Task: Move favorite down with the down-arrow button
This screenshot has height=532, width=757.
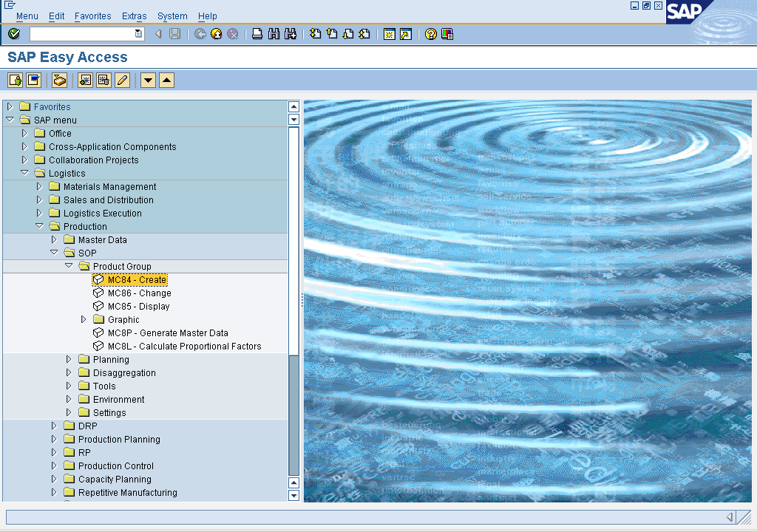Action: 148,80
